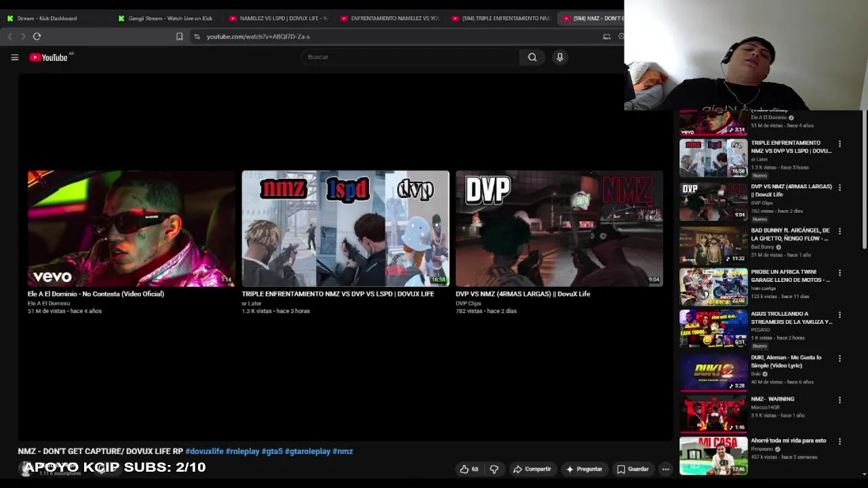Switch to (594) TRIPLE ENFRENTAMIENTO tab
Screen dimensions: 868x488
pyautogui.click(x=500, y=18)
